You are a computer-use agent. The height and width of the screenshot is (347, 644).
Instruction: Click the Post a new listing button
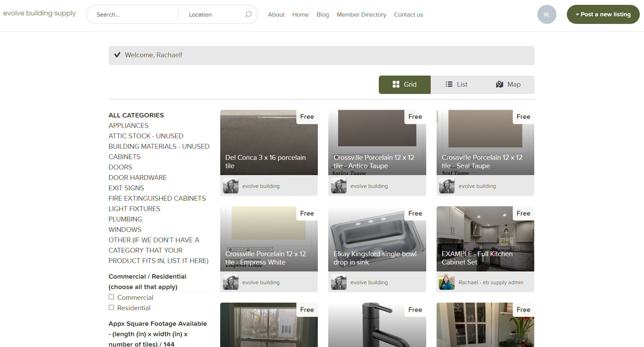click(x=603, y=14)
